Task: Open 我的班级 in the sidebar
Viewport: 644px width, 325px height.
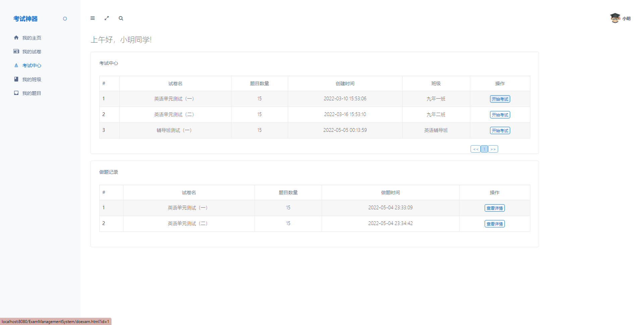Action: coord(32,79)
